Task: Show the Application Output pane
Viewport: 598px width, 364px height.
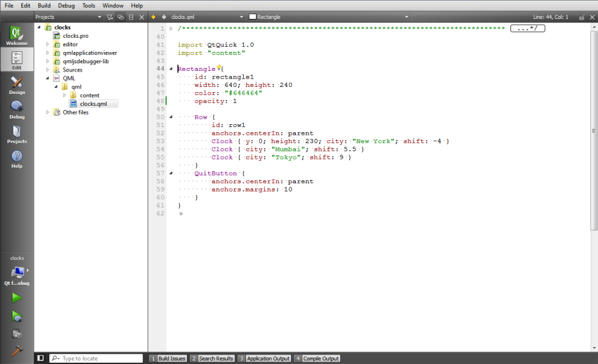Action: click(264, 358)
